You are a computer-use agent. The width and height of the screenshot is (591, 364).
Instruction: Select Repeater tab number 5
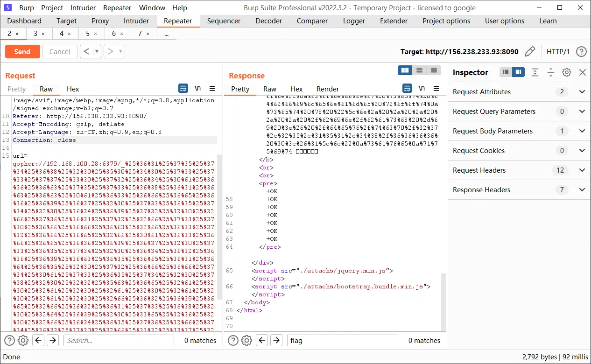click(88, 34)
